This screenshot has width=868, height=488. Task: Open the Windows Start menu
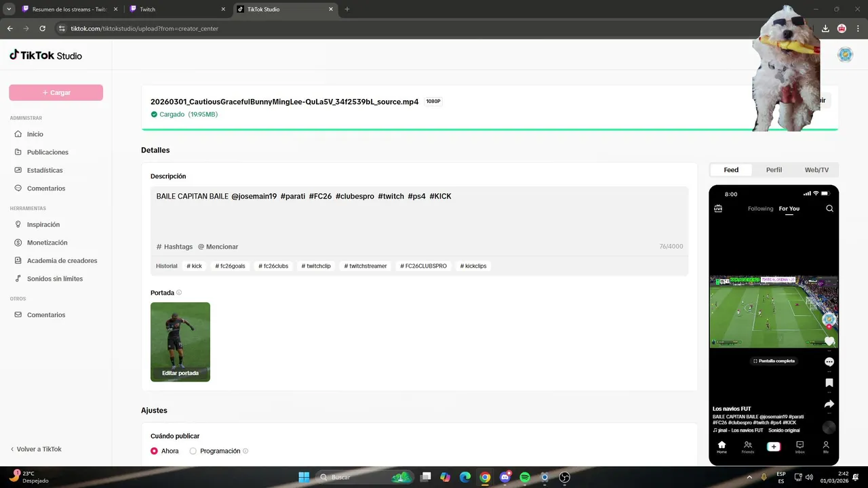pos(304,477)
